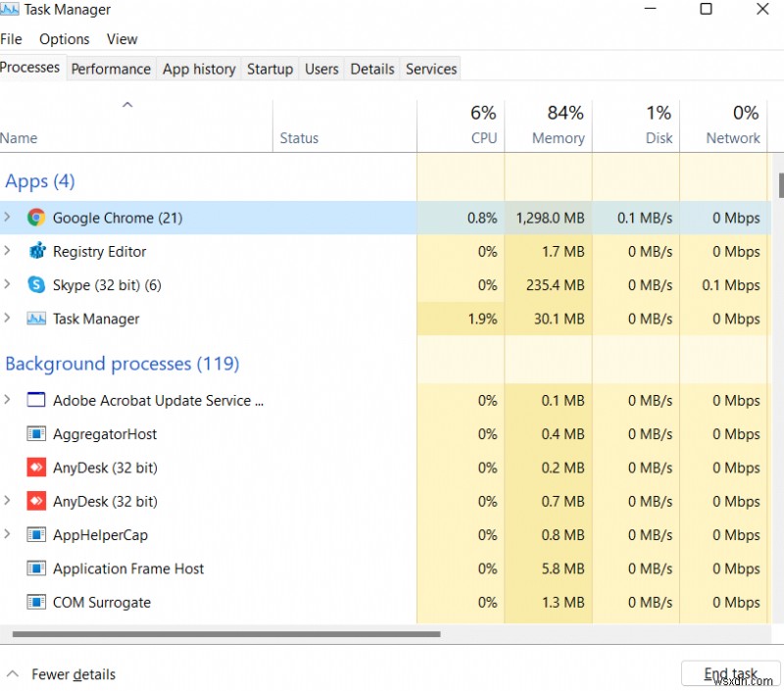The height and width of the screenshot is (691, 784).
Task: Select the Background processes group header
Action: click(122, 364)
